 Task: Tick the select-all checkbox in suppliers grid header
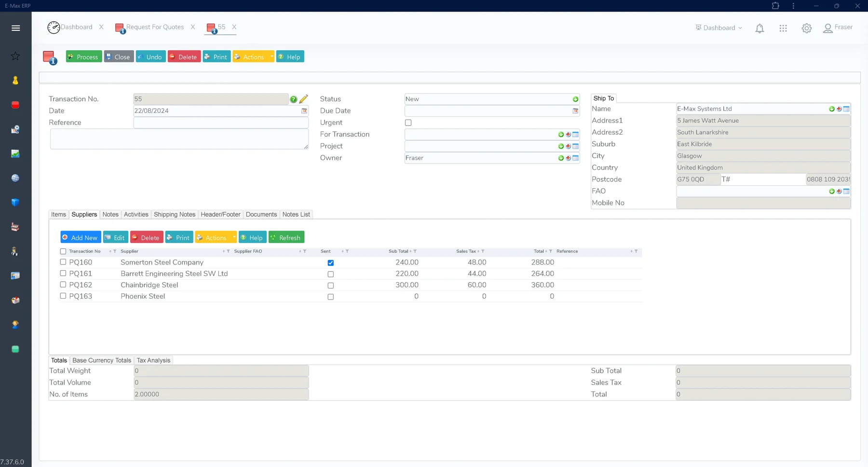click(x=63, y=251)
